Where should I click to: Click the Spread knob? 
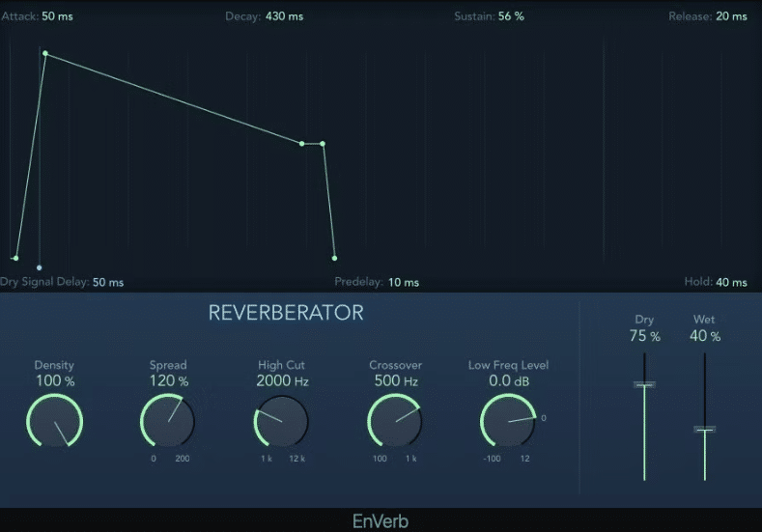pos(168,421)
